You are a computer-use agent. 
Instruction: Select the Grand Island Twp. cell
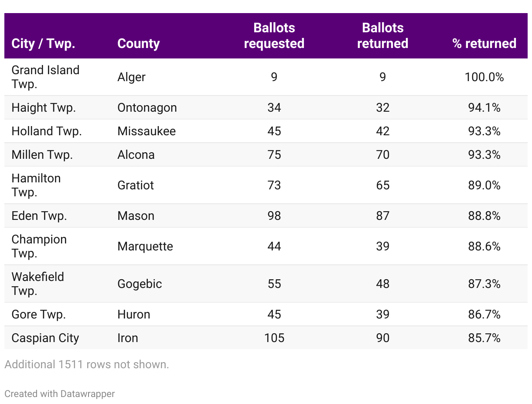[x=45, y=77]
